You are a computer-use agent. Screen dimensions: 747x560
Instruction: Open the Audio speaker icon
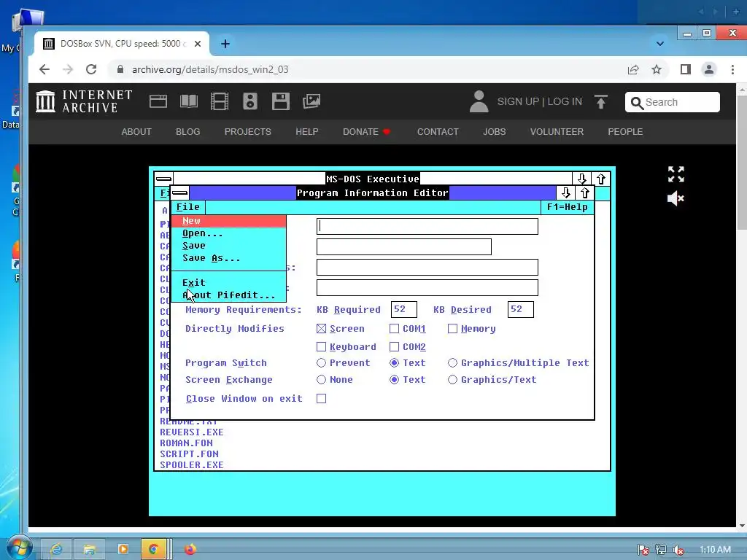click(250, 101)
